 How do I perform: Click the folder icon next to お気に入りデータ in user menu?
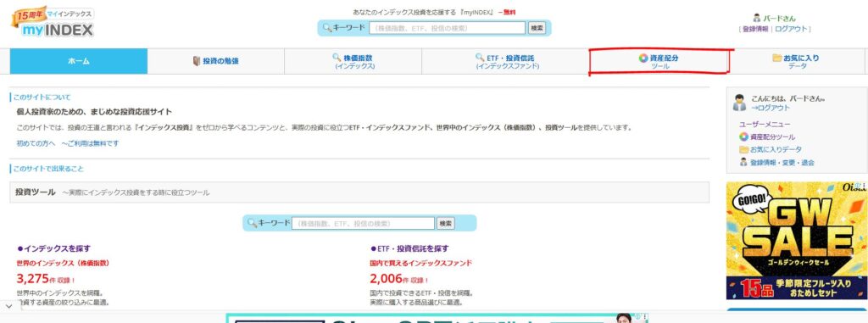[744, 149]
